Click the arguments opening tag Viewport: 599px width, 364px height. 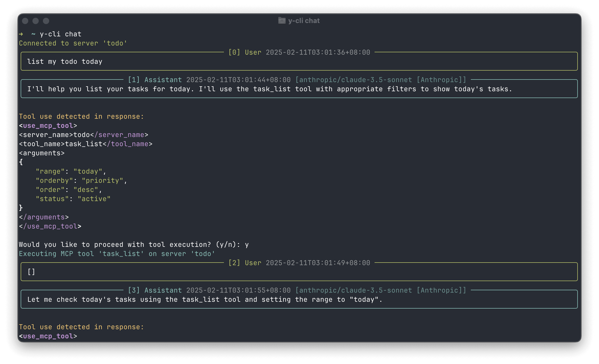coord(41,153)
